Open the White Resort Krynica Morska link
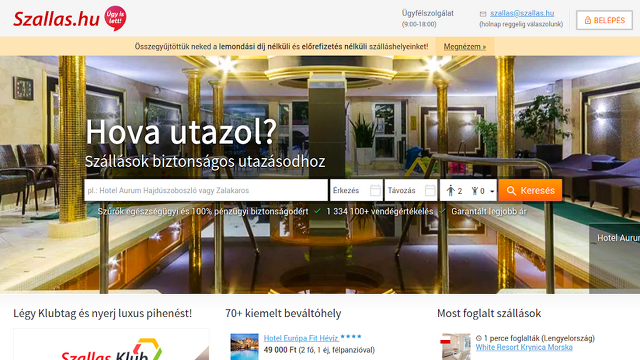The image size is (640, 360). tap(524, 347)
